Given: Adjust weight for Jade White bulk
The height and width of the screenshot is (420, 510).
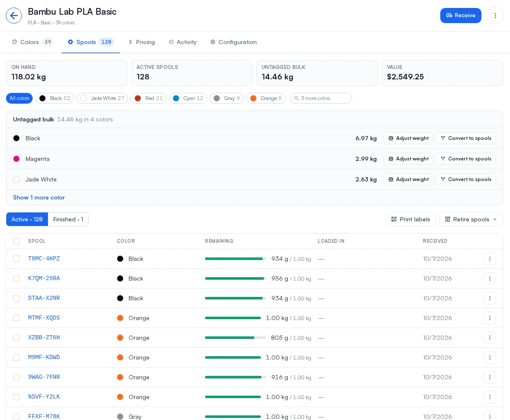Looking at the screenshot, I should coord(408,179).
